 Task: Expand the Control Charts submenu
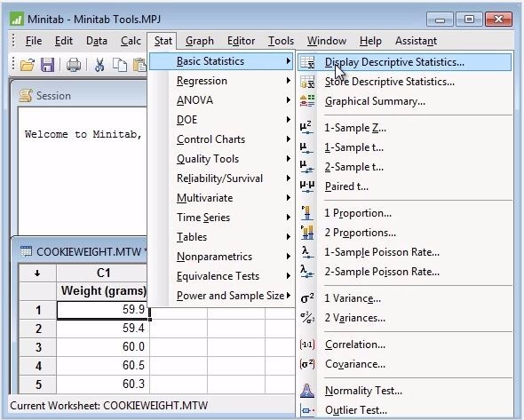[x=221, y=139]
